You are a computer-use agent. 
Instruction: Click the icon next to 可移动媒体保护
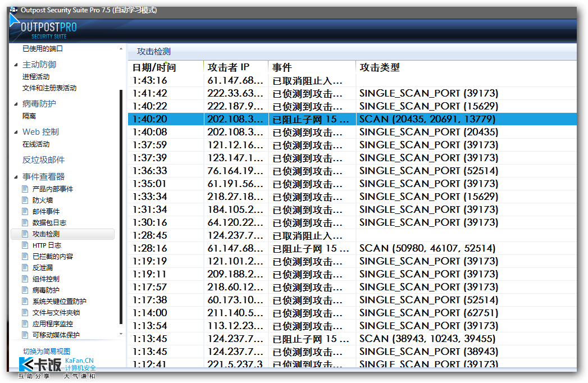25,335
